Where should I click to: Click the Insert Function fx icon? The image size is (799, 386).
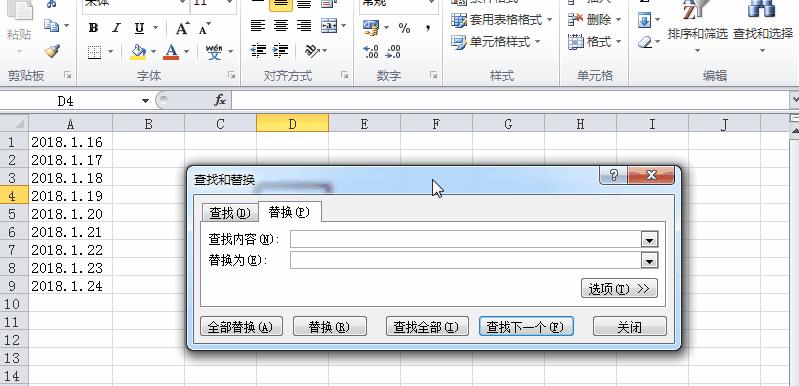tap(220, 101)
